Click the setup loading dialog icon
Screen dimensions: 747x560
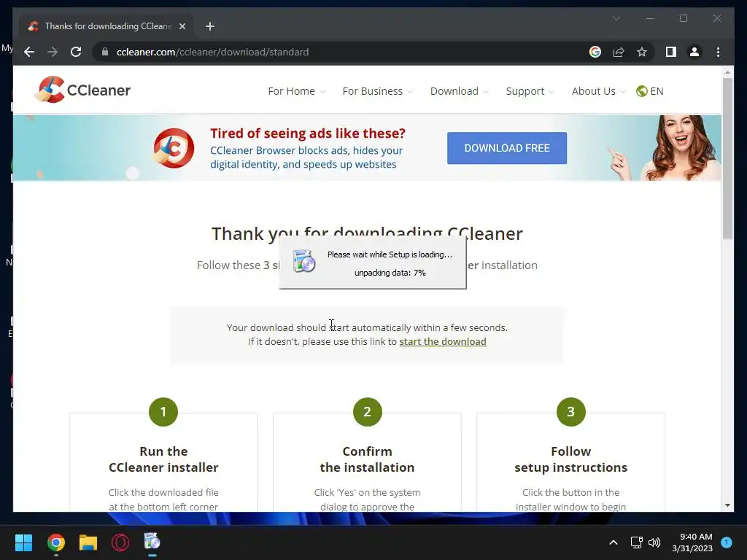(x=304, y=261)
